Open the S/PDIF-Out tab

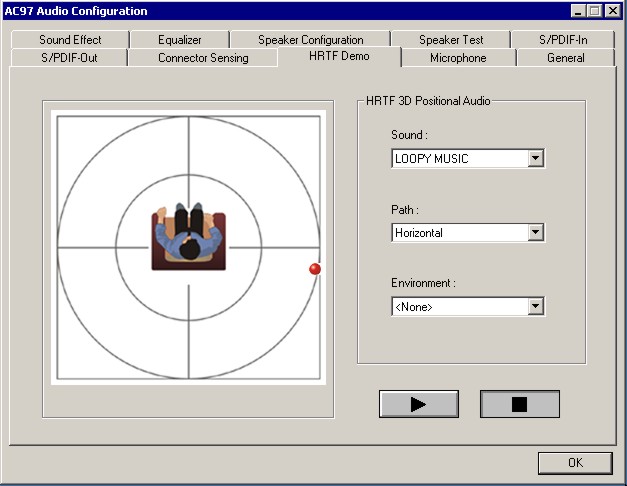[x=69, y=58]
